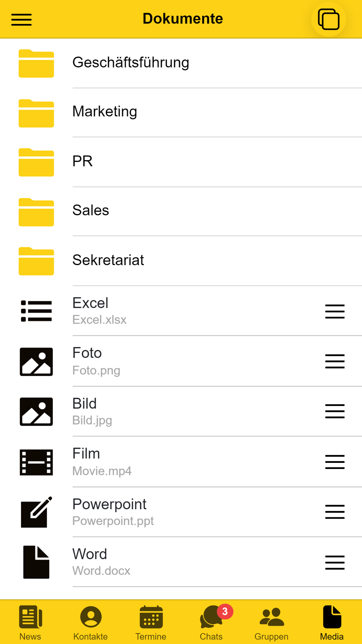Click the Movie.mp4 film icon

tap(36, 462)
